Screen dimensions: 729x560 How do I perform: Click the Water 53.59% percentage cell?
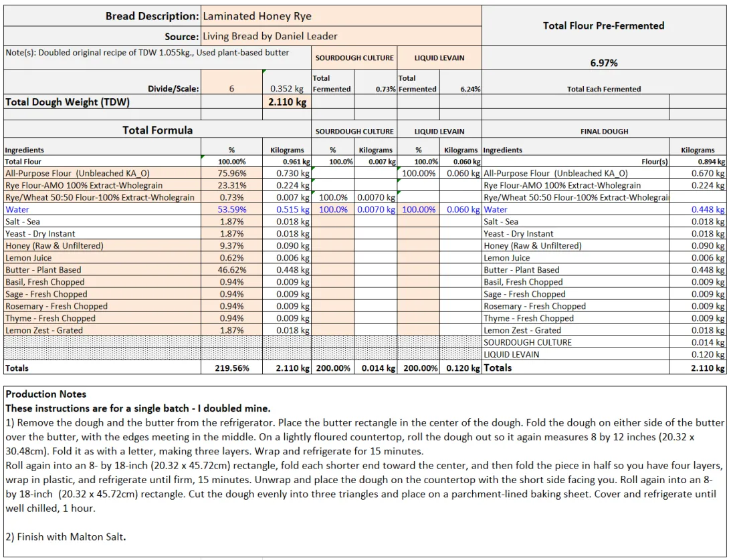point(232,209)
